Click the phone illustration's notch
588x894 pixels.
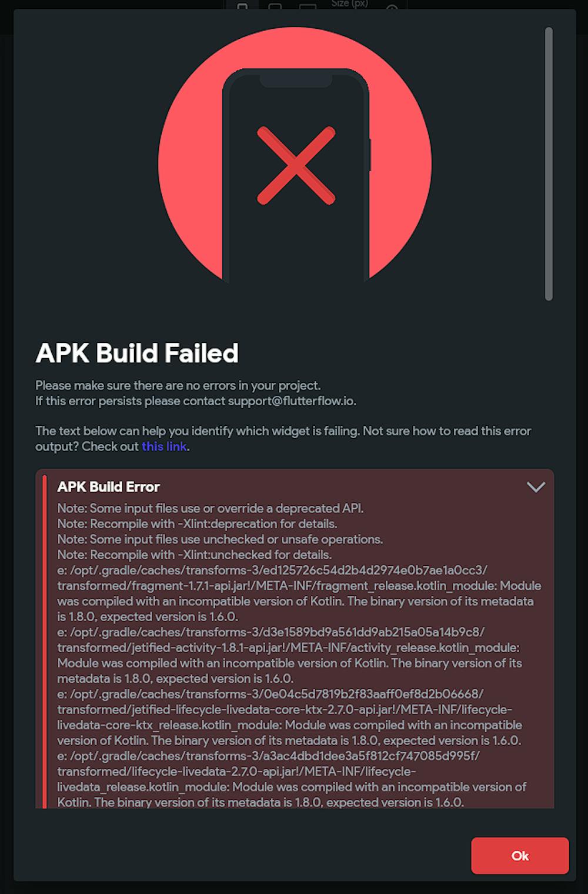tap(296, 79)
